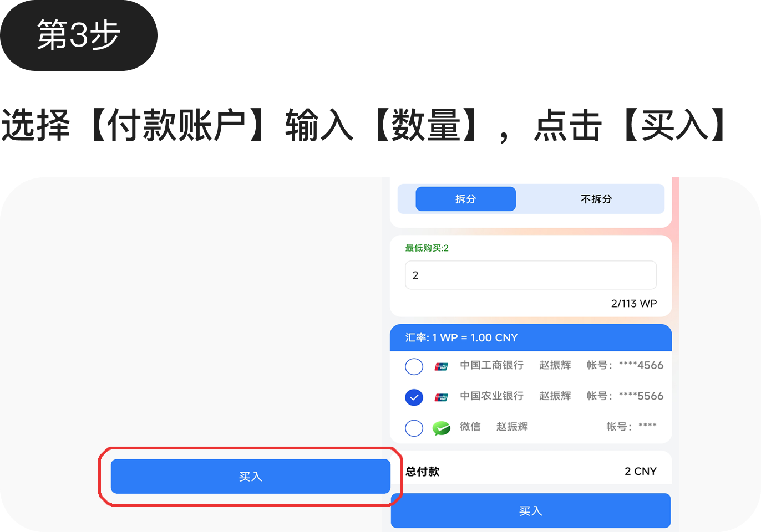
Task: Click the 2/113 WP quantity text
Action: coord(633,304)
